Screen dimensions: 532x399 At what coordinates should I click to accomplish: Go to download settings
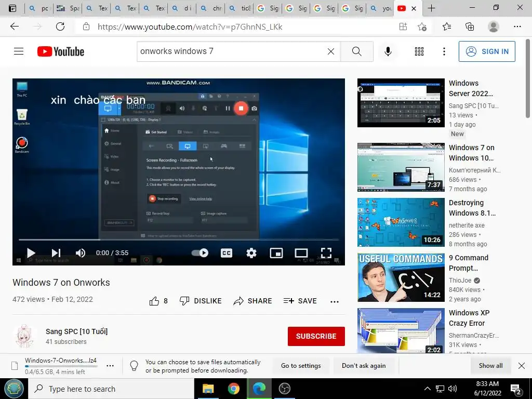point(301,366)
